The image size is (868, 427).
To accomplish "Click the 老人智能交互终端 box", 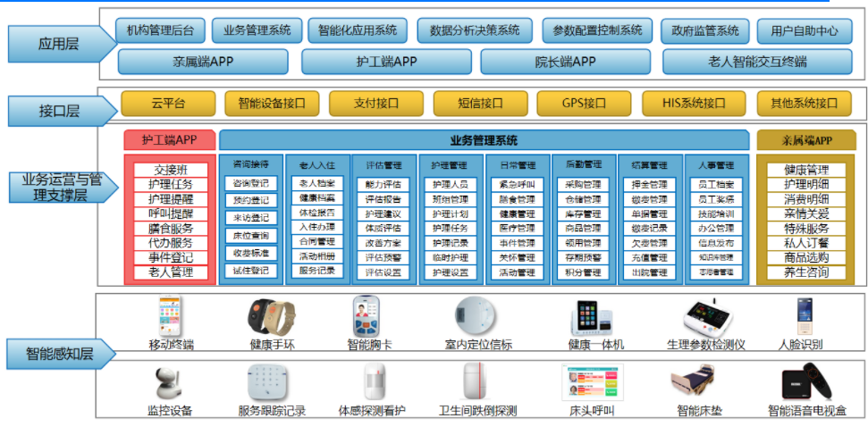I will point(758,62).
